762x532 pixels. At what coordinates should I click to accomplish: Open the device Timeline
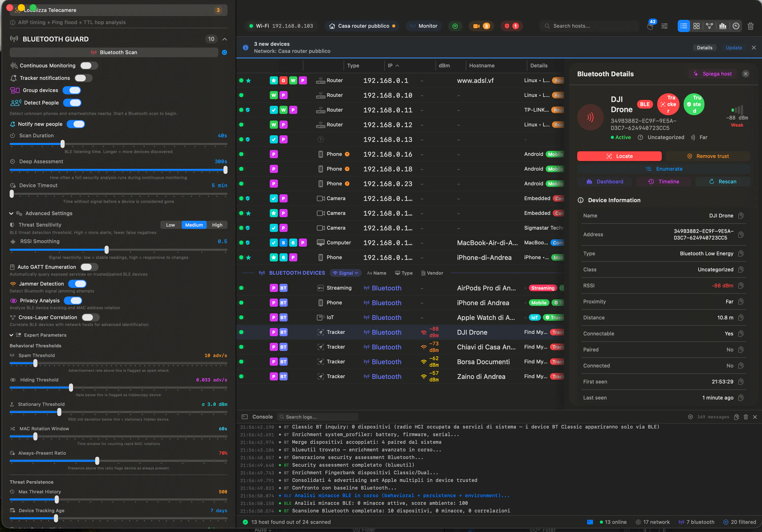(x=664, y=181)
